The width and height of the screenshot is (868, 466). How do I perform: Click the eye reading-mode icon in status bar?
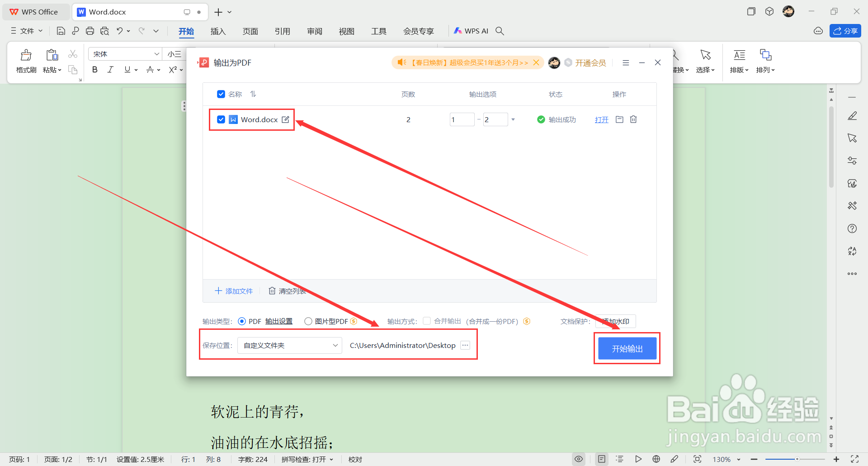point(579,459)
